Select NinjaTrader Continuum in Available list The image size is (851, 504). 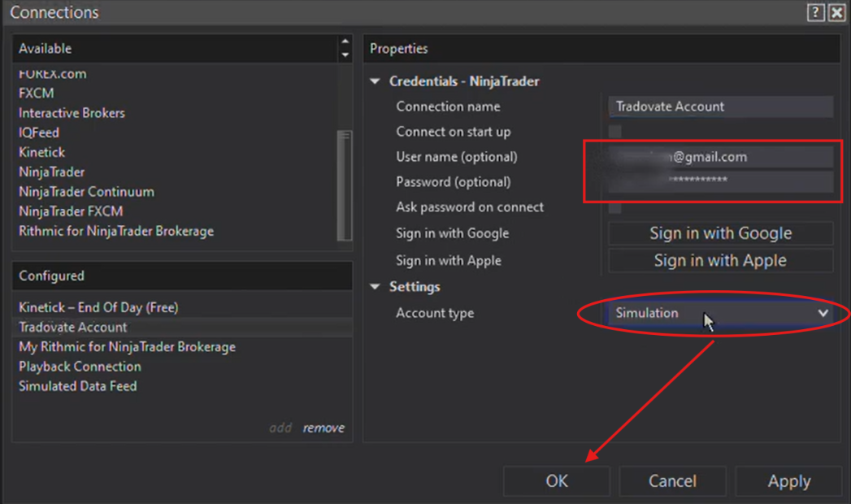pos(86,192)
